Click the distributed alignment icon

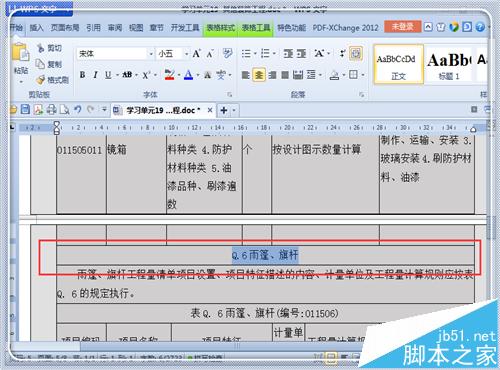[298, 75]
